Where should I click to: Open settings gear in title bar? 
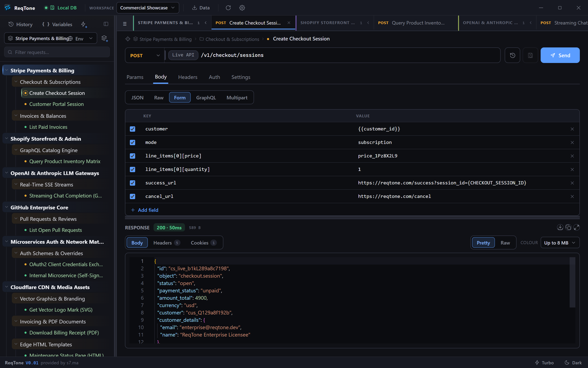pyautogui.click(x=242, y=8)
